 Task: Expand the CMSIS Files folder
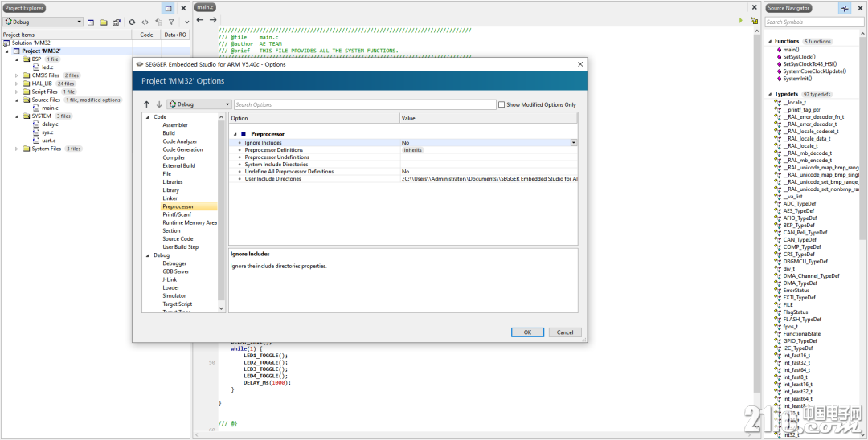(17, 75)
